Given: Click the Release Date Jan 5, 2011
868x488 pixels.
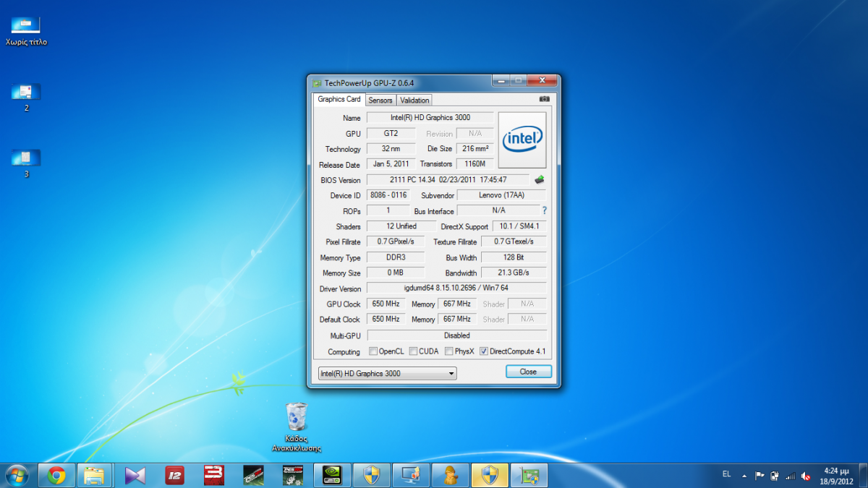Looking at the screenshot, I should click(x=392, y=164).
